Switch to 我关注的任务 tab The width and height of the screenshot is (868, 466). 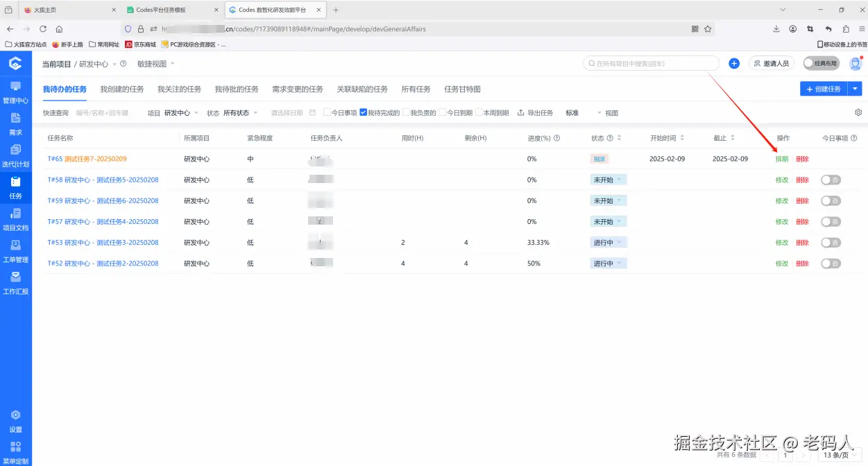[179, 89]
